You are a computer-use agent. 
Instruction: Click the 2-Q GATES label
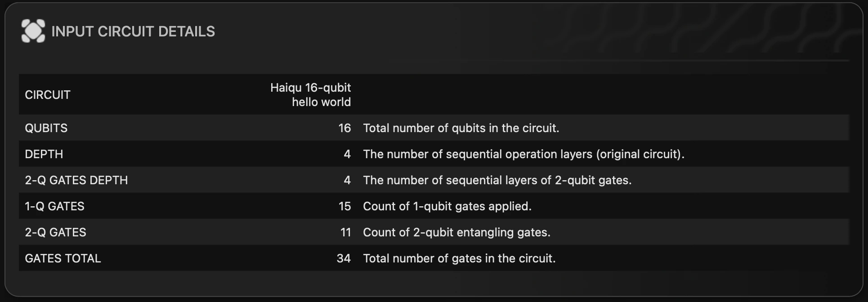click(55, 232)
